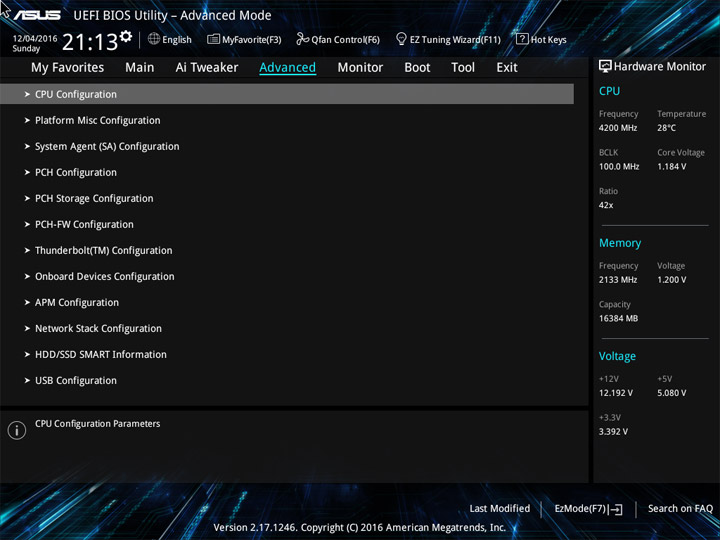Click CPU frequency value 4200 MHz

pyautogui.click(x=618, y=128)
